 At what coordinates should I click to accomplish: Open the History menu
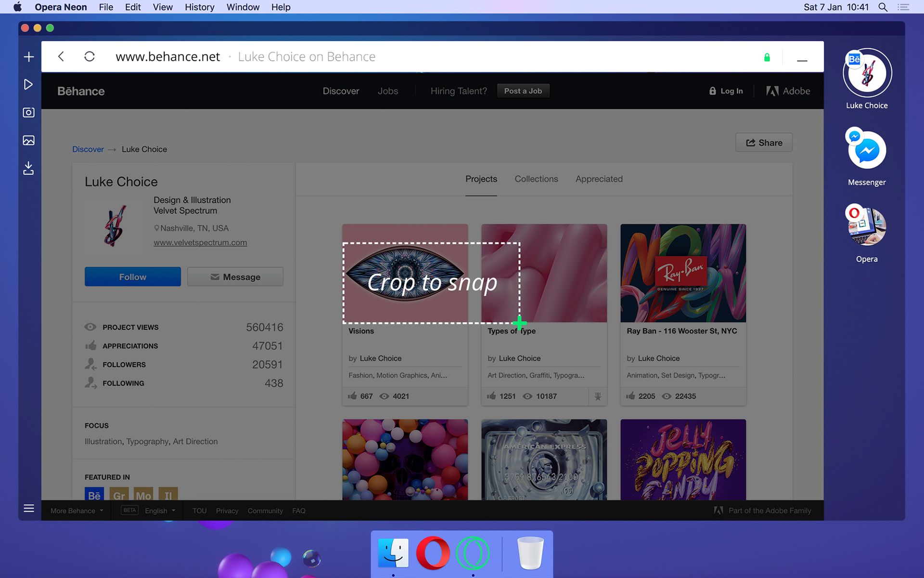pos(199,7)
